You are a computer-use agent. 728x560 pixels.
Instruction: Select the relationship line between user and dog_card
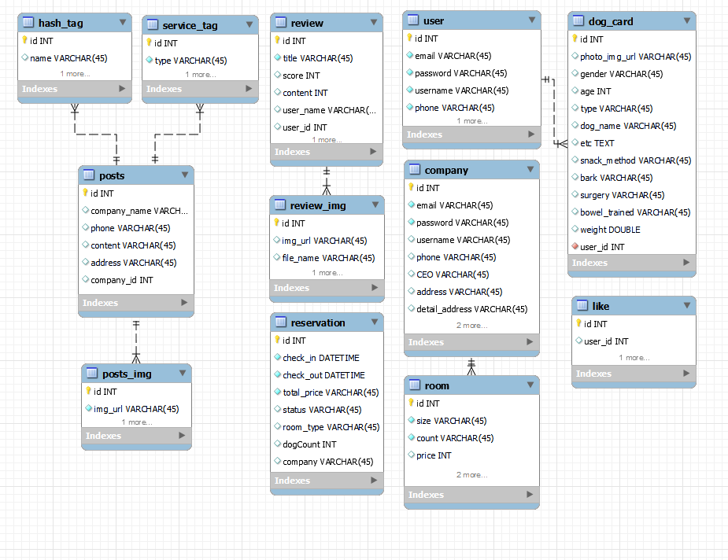point(554,112)
